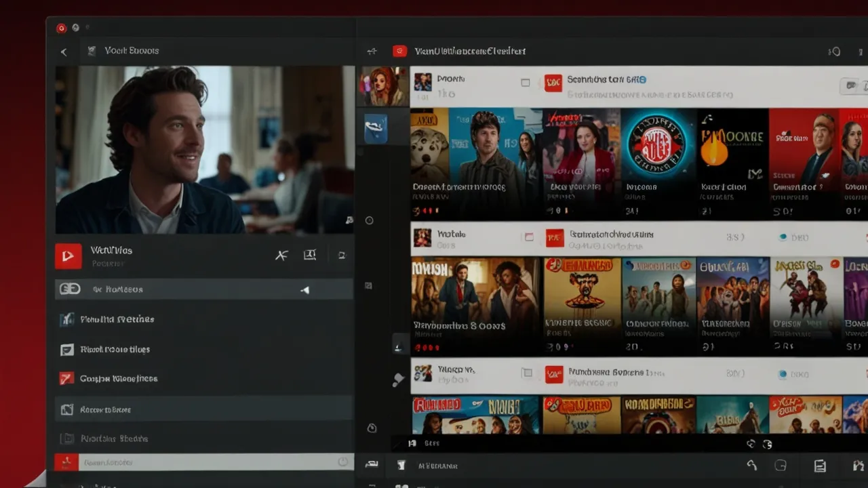Open the document icon in the bottom-right toolbar
The width and height of the screenshot is (868, 488).
820,466
